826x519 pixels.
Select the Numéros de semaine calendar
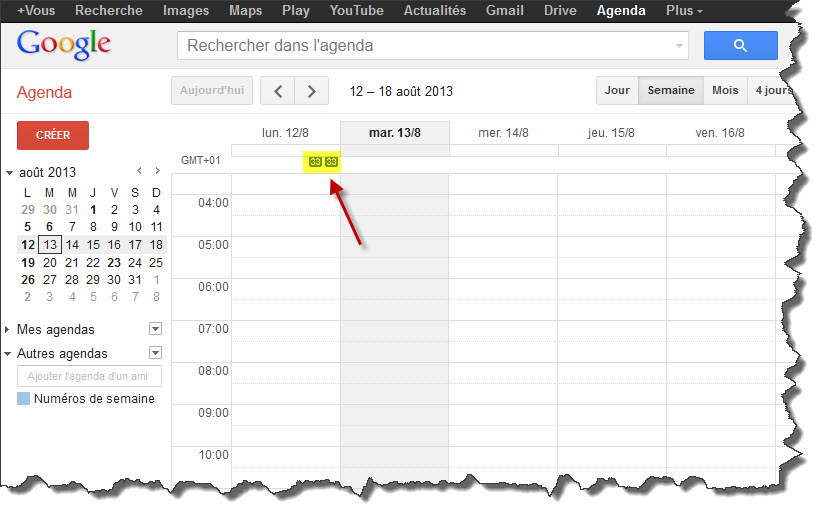(x=94, y=399)
